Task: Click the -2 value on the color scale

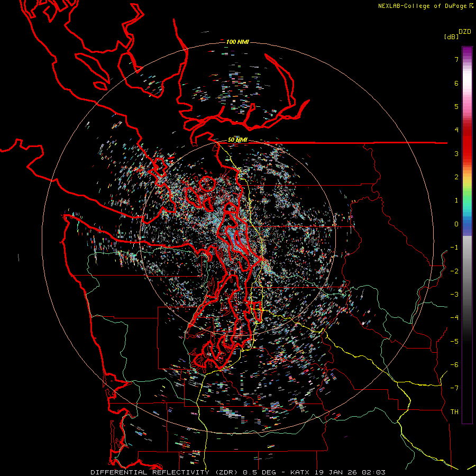Action: coord(454,271)
